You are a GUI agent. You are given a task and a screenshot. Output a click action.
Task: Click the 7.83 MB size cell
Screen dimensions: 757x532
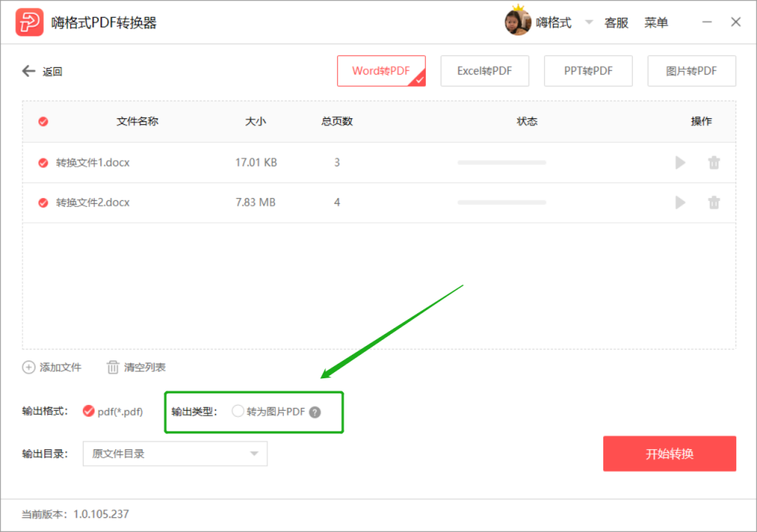pyautogui.click(x=255, y=202)
